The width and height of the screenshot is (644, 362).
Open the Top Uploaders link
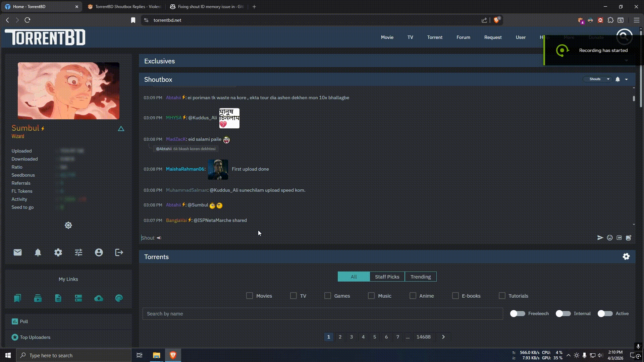coord(35,337)
